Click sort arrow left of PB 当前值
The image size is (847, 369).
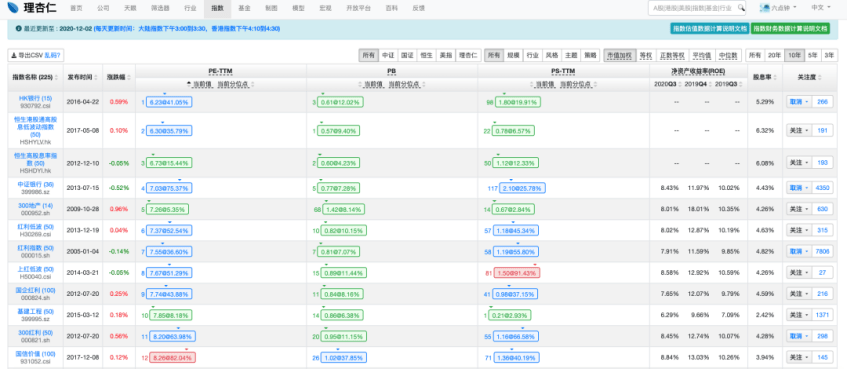[x=360, y=84]
